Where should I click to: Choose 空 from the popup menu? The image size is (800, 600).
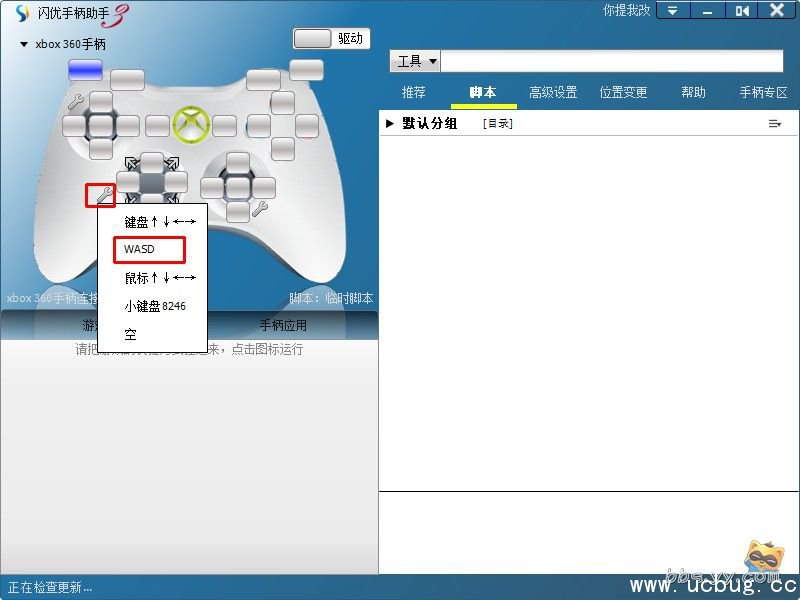coord(131,335)
